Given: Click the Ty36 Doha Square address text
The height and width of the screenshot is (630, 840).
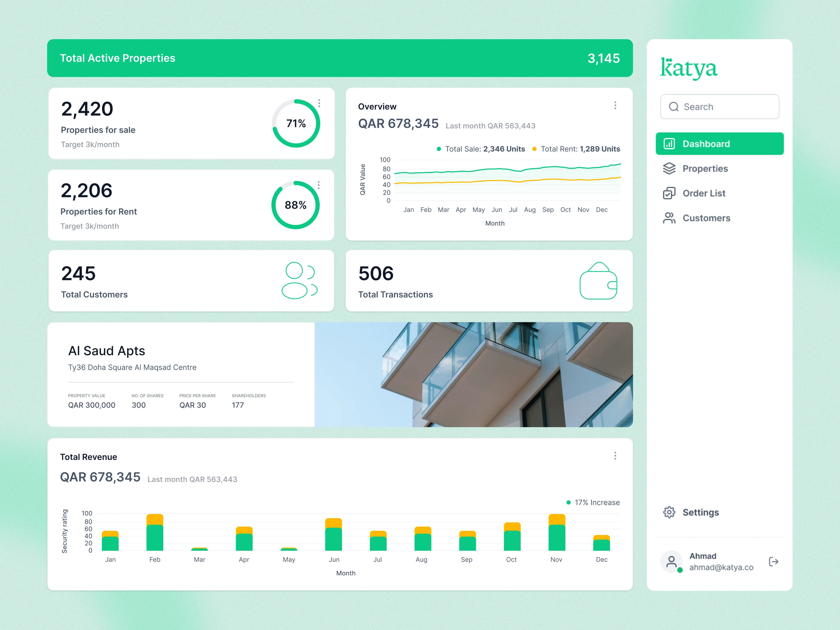Looking at the screenshot, I should (x=132, y=367).
